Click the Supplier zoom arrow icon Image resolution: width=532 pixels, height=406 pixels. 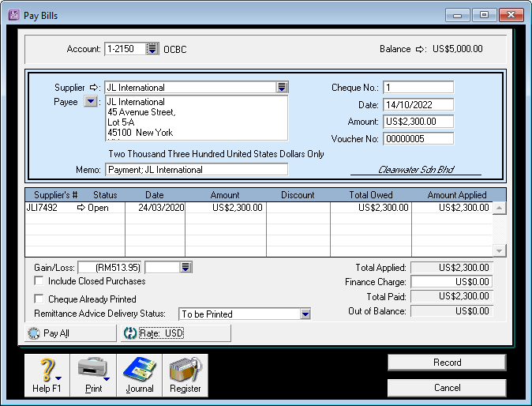[x=96, y=88]
